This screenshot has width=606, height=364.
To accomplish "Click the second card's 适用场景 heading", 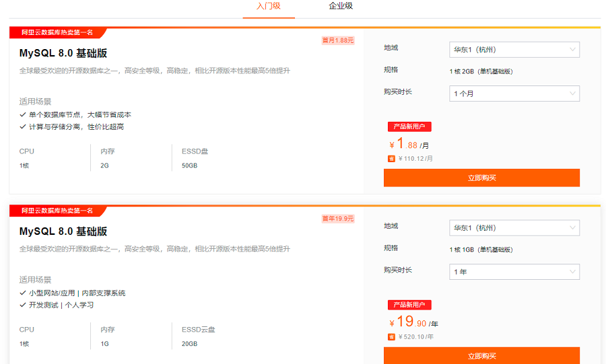I will [35, 280].
